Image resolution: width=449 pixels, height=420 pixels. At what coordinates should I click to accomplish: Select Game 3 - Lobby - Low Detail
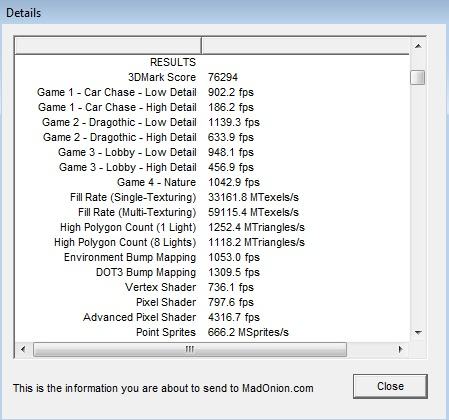tap(127, 152)
